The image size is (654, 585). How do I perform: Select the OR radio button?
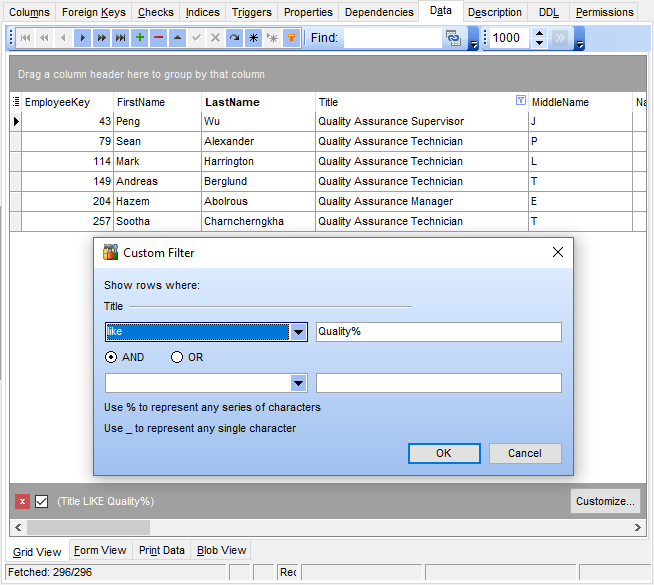click(177, 357)
